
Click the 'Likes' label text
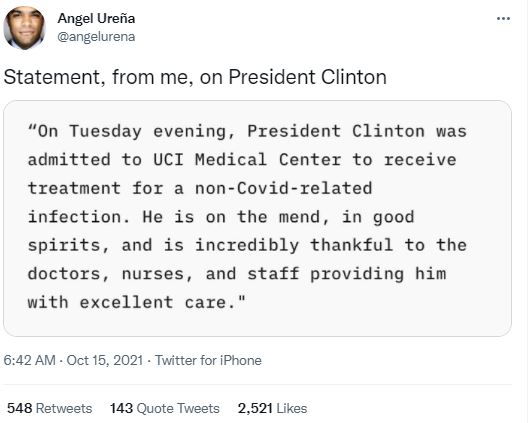(292, 408)
